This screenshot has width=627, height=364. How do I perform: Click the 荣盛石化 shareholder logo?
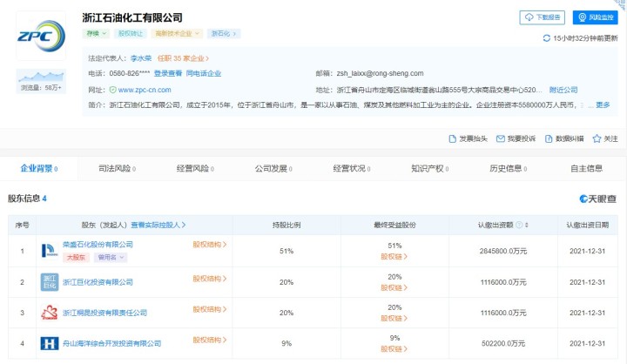coord(50,251)
